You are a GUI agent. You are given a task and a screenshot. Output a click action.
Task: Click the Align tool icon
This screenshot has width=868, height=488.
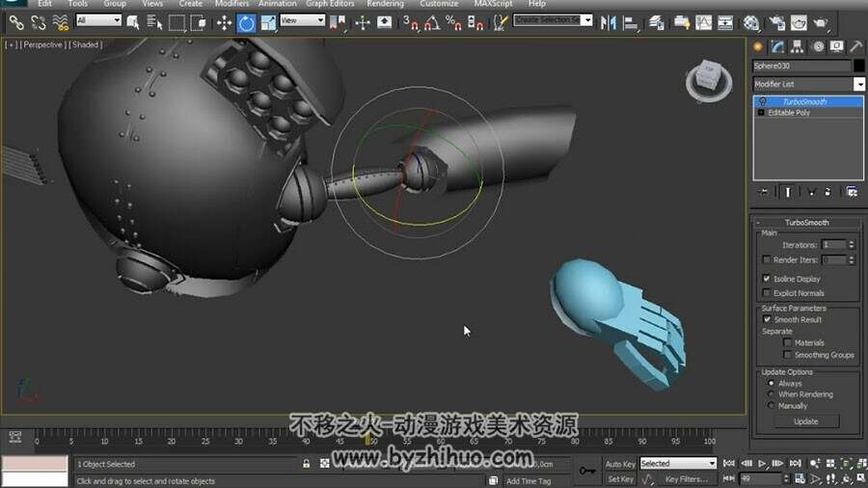[x=630, y=23]
